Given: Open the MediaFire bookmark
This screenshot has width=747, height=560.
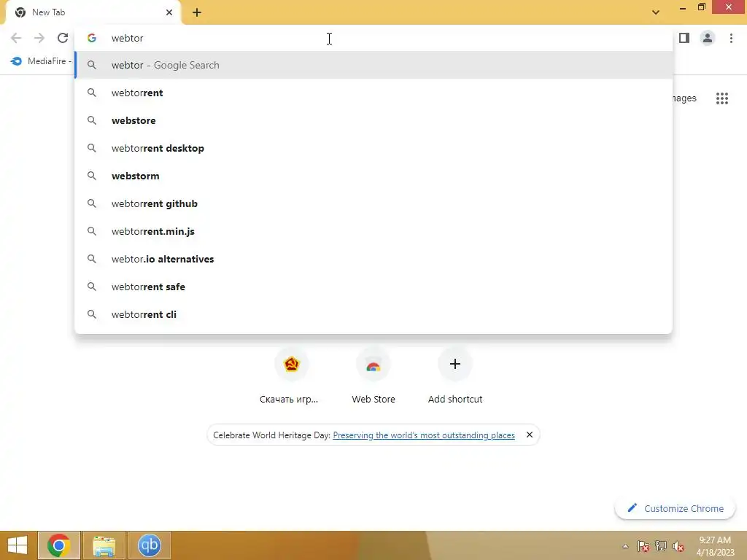Looking at the screenshot, I should point(41,61).
